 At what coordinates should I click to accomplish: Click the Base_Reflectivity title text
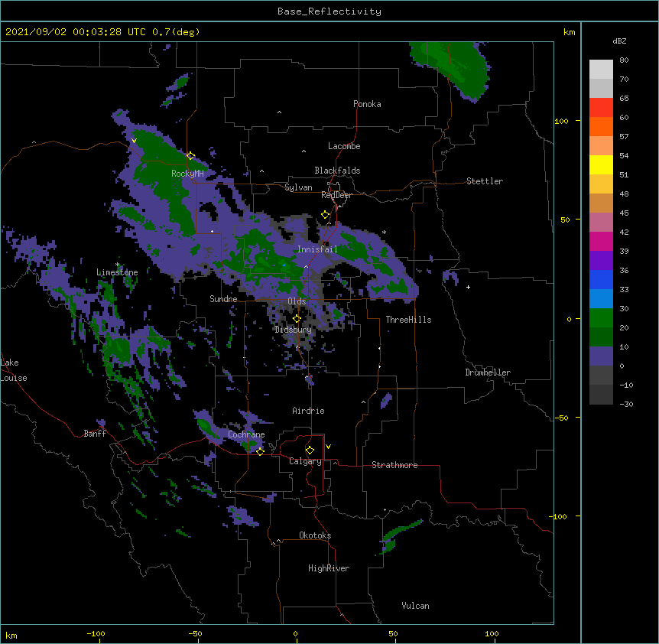(329, 11)
